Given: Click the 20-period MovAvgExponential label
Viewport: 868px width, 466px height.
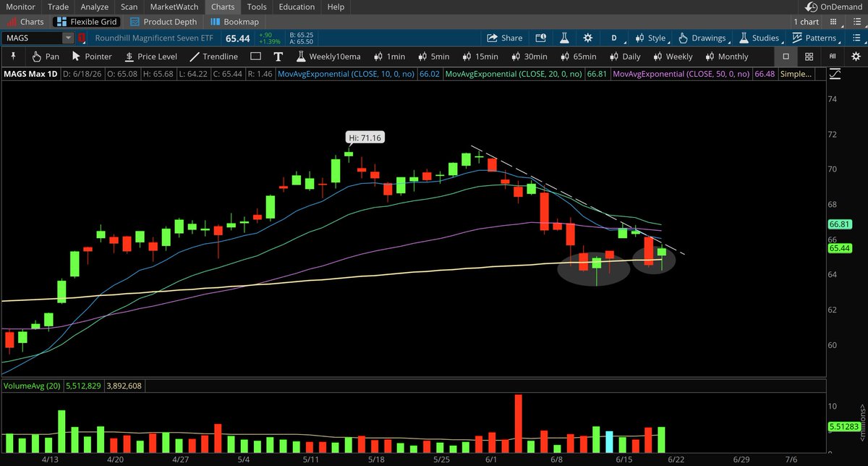Looking at the screenshot, I should pyautogui.click(x=515, y=74).
